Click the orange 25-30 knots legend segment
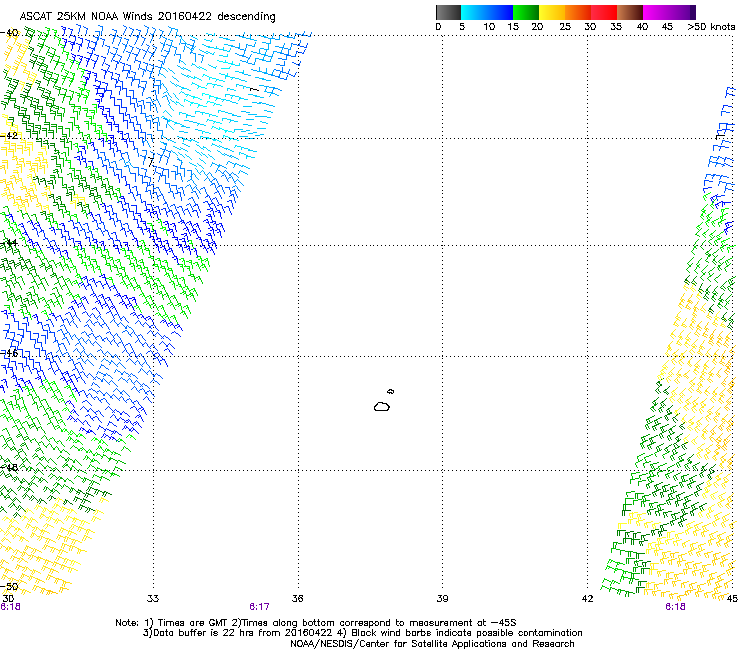740x650 pixels. pyautogui.click(x=578, y=12)
